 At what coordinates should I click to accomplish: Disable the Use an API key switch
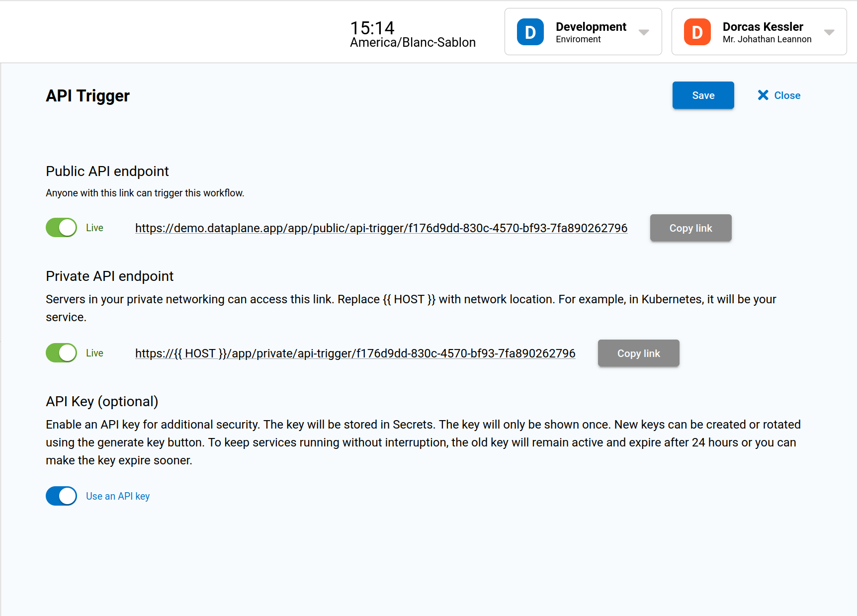point(61,496)
